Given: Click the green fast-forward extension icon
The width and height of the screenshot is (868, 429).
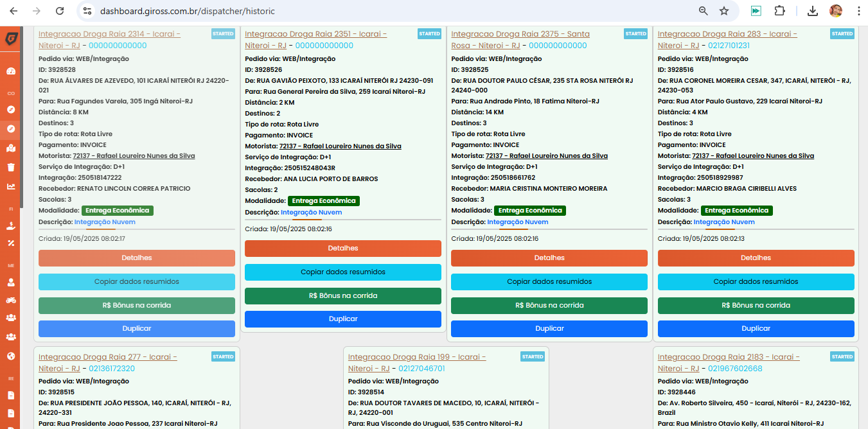Looking at the screenshot, I should pos(756,11).
